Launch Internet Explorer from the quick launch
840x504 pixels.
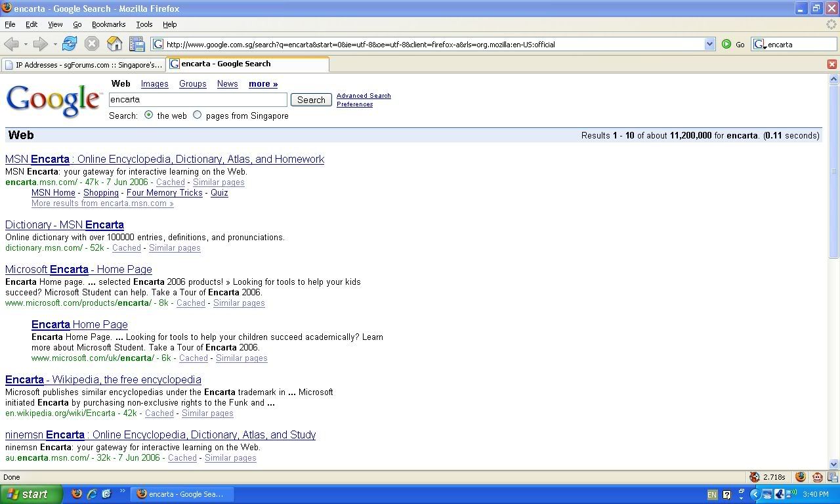point(92,494)
